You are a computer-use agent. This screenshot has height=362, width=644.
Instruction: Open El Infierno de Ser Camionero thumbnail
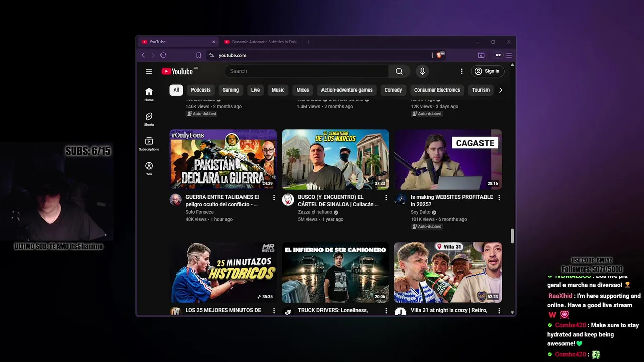tap(336, 273)
